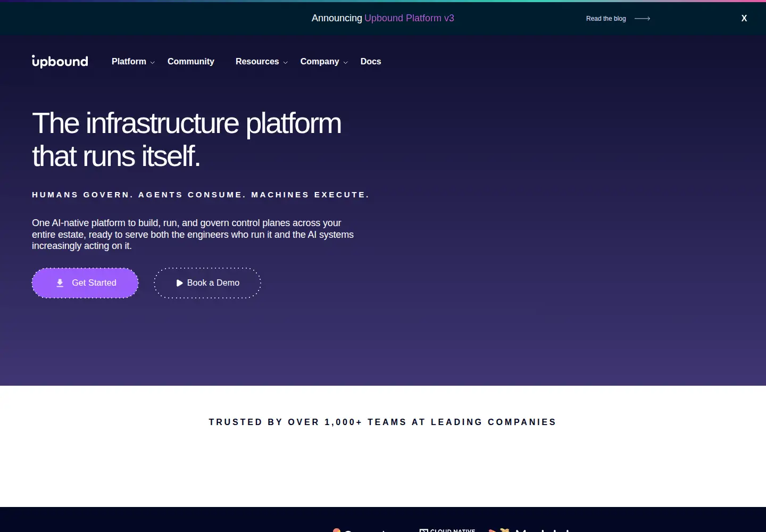Open the Resources menu

point(257,62)
